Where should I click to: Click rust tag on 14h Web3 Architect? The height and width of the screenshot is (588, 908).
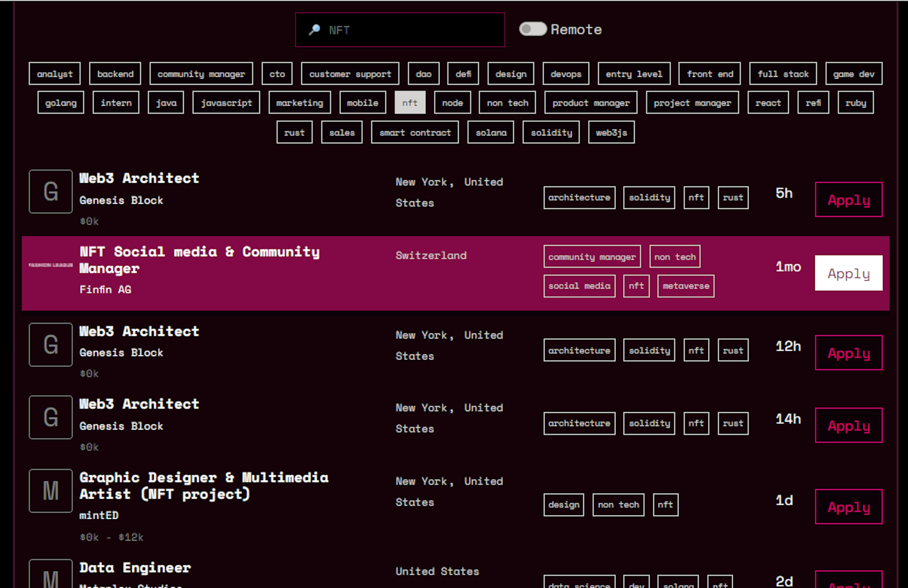click(x=733, y=423)
